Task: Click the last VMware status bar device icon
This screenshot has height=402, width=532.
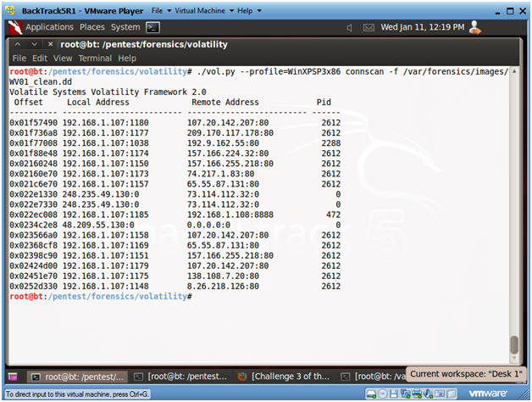Action: [x=452, y=394]
